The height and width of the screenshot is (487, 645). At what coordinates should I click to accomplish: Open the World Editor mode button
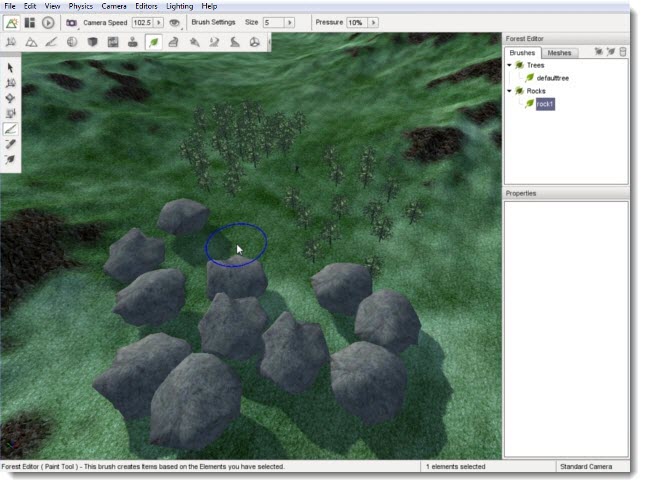coord(11,23)
